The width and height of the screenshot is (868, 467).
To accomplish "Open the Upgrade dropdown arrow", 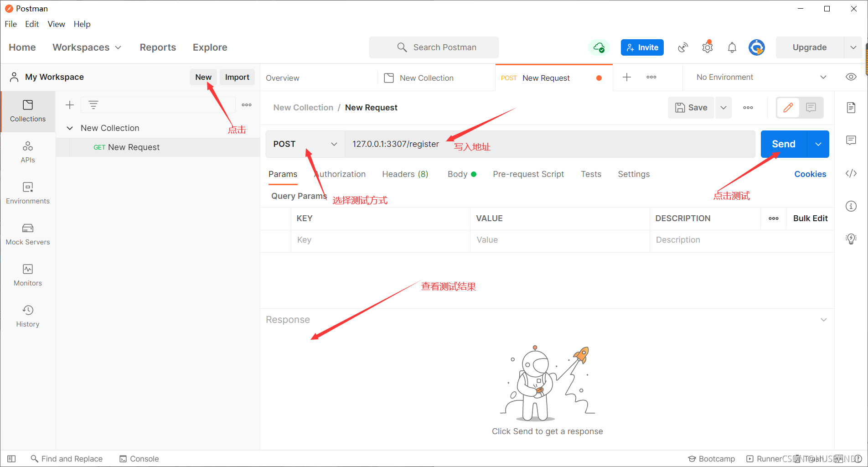I will [x=853, y=47].
